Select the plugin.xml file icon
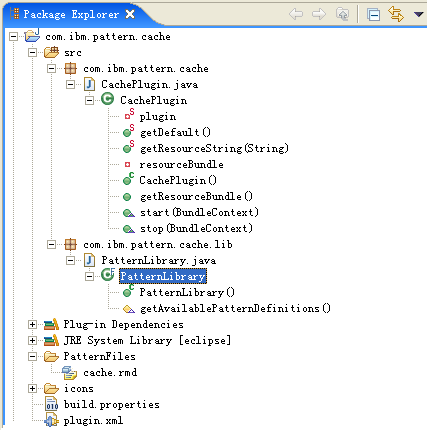 click(51, 420)
